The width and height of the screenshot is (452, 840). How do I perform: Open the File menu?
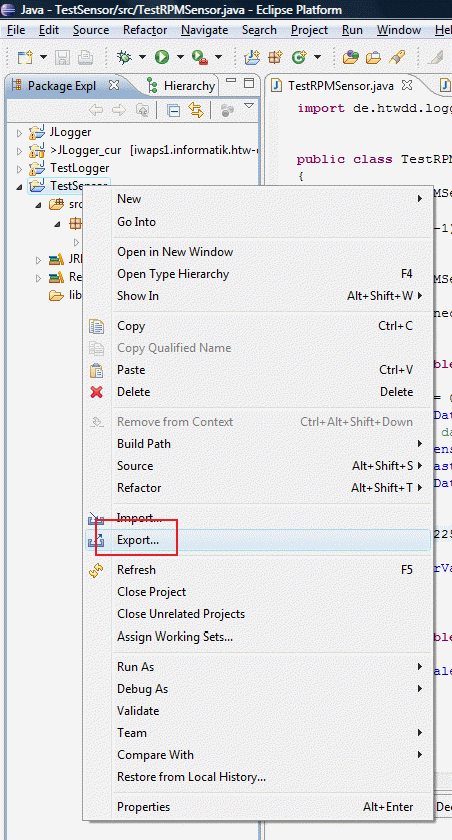click(x=16, y=31)
